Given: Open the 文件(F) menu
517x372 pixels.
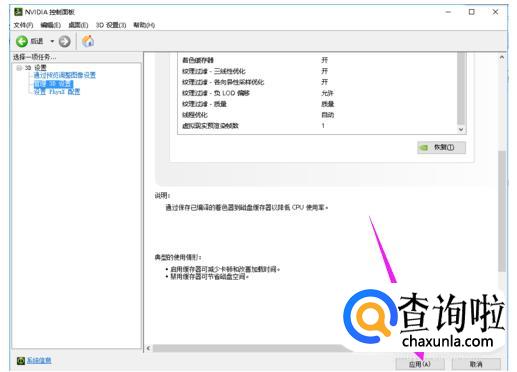Looking at the screenshot, I should coord(23,25).
